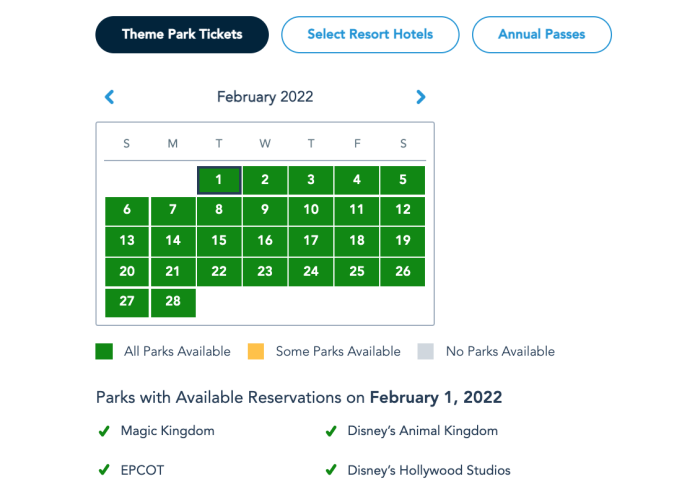The height and width of the screenshot is (502, 700).
Task: Select the Theme Park Tickets tab
Action: 182,35
